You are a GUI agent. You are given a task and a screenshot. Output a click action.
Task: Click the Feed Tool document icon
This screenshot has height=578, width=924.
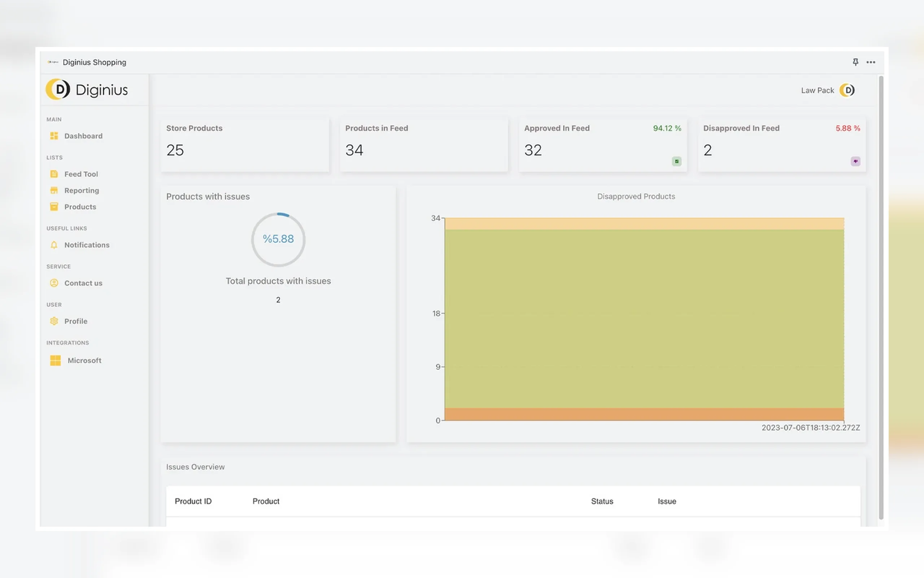pyautogui.click(x=54, y=174)
